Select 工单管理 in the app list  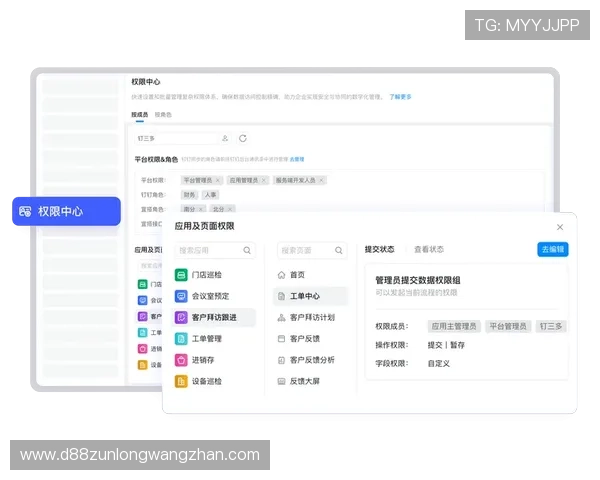(214, 338)
